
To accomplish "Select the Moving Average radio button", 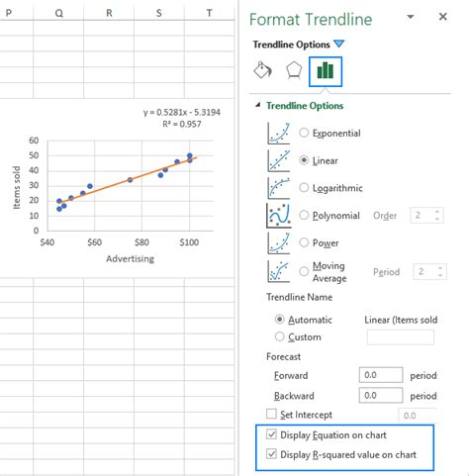I will click(x=304, y=271).
